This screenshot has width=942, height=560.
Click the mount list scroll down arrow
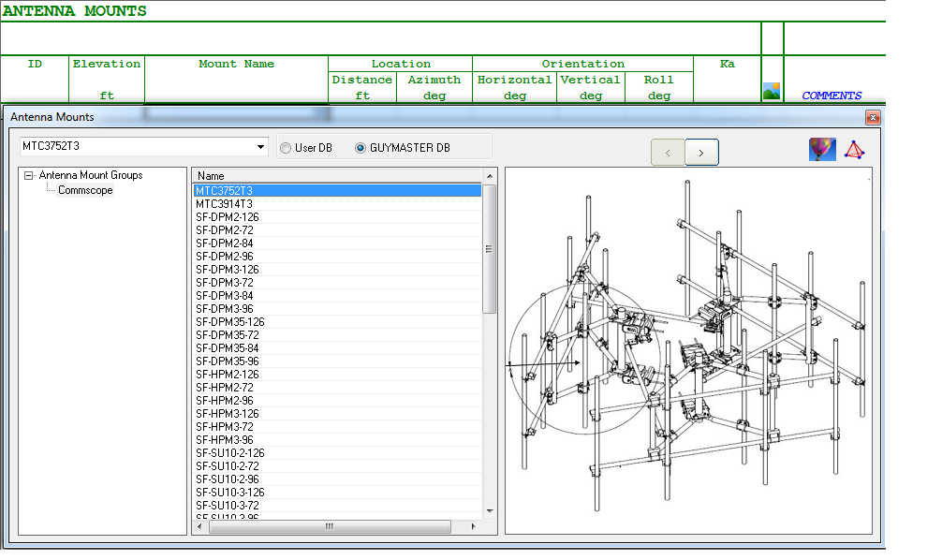(x=490, y=510)
